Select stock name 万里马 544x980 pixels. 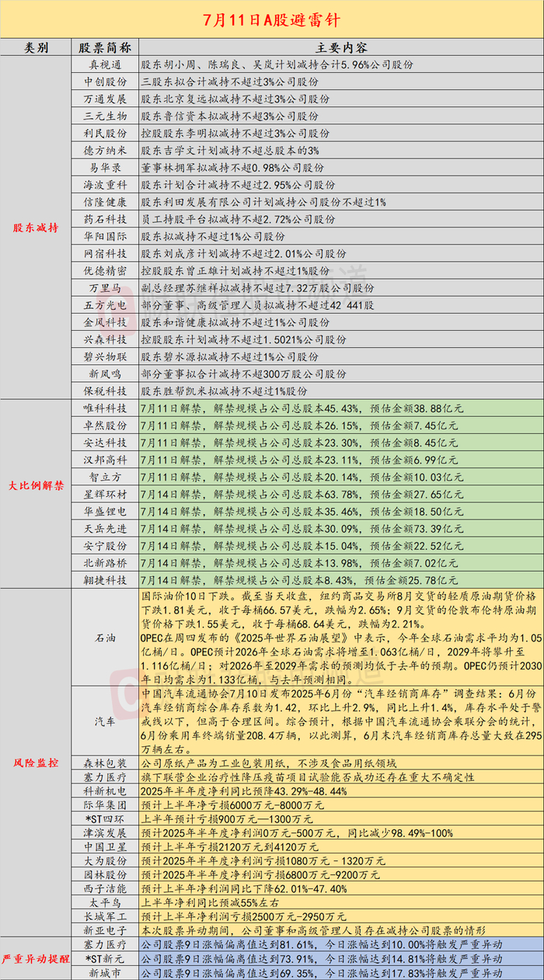click(105, 287)
